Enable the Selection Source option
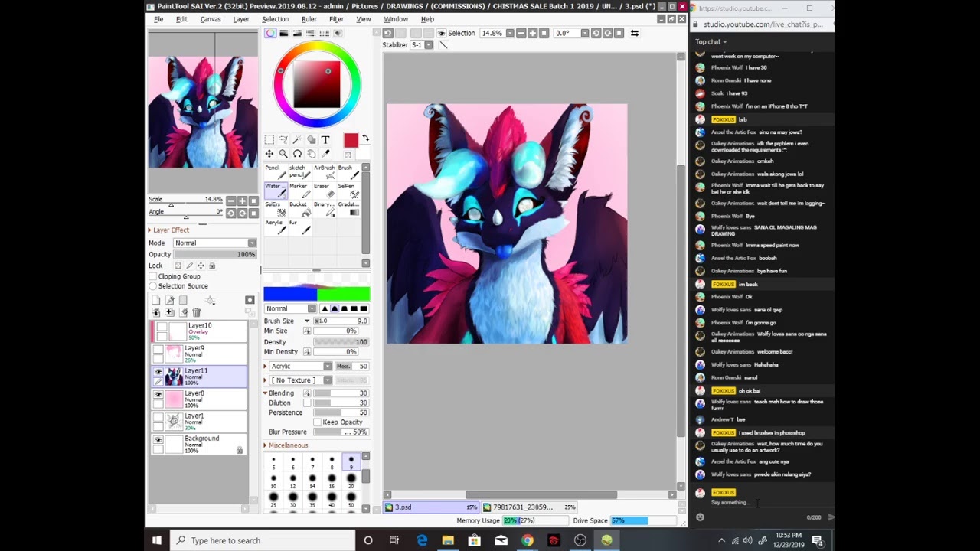The width and height of the screenshot is (980, 551). [x=153, y=286]
